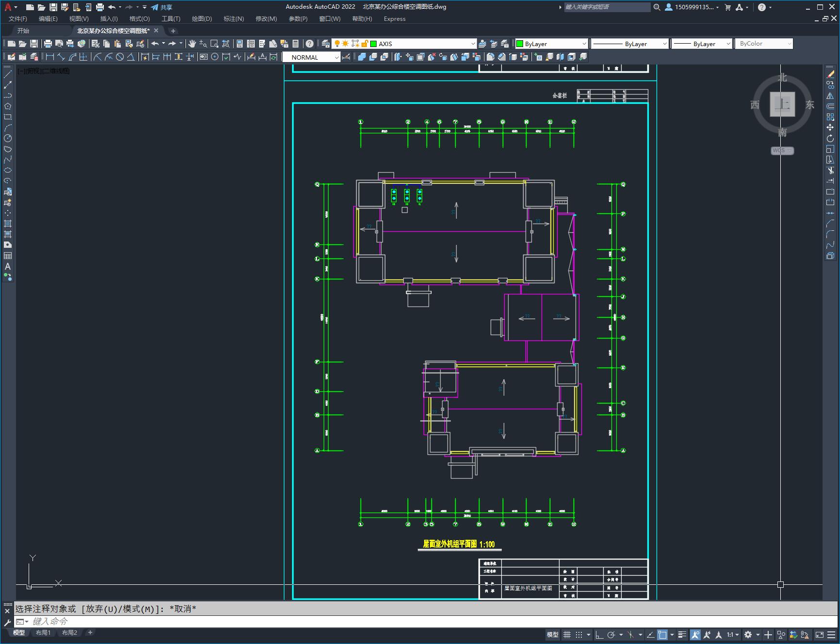
Task: Open the 1:1 annotation scale dropdown
Action: pos(733,634)
